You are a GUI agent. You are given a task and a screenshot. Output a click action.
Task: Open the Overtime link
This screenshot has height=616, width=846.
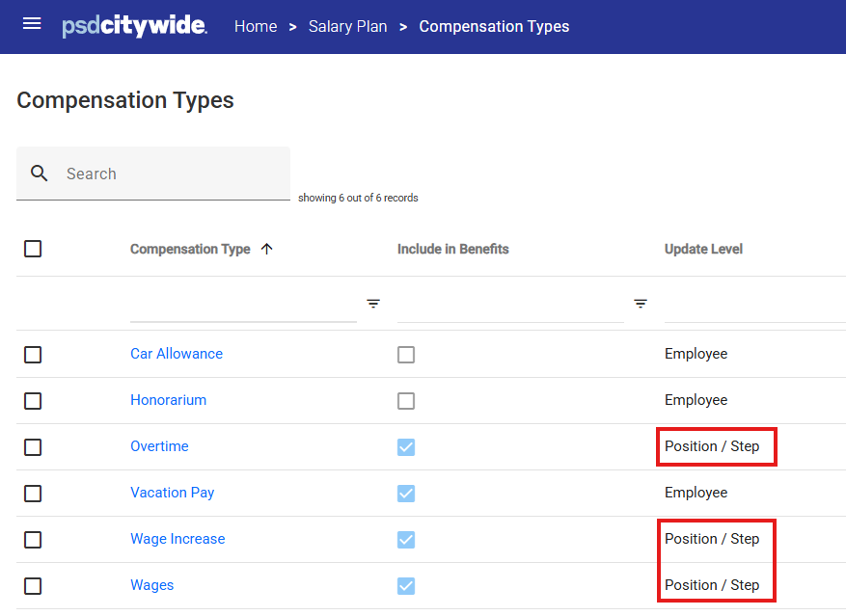click(159, 446)
